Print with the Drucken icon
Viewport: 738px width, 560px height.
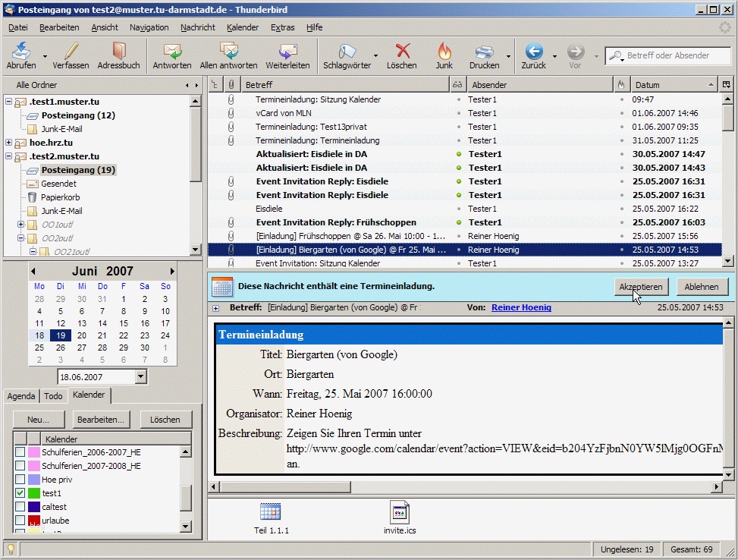[x=485, y=55]
